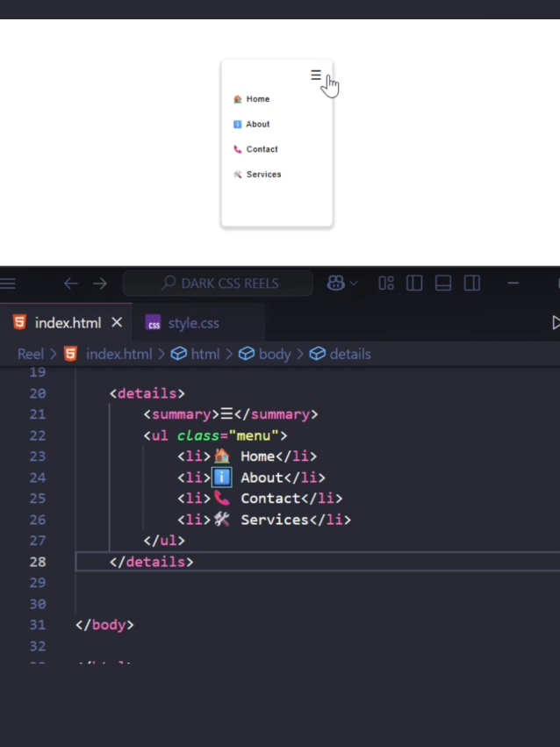Click html in the breadcrumb
Screen dimensions: 560x747
click(205, 354)
